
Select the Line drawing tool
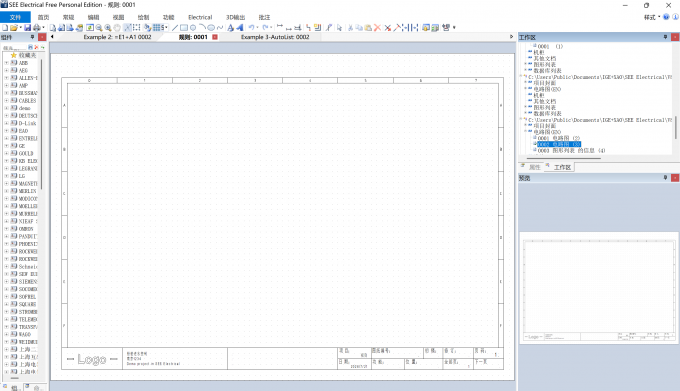coord(175,28)
